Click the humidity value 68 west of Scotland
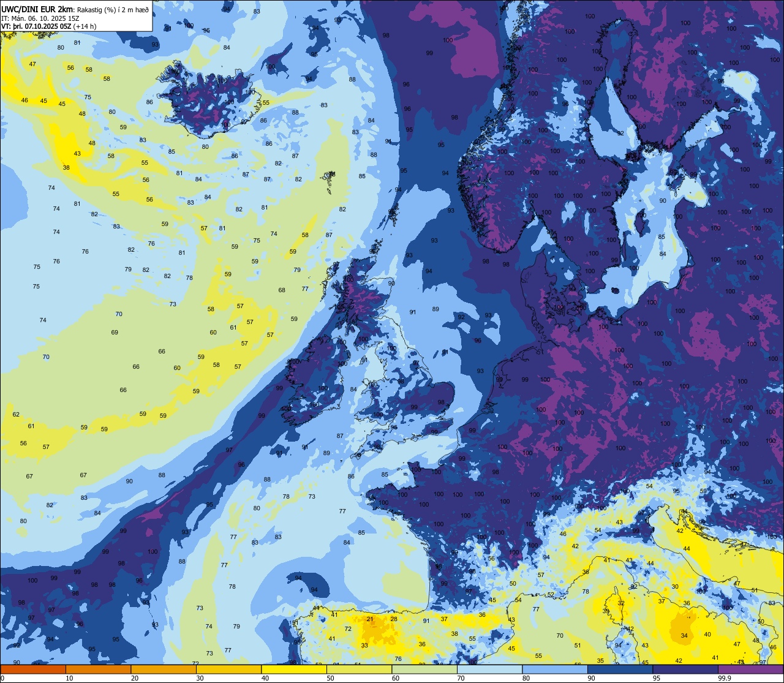The height and width of the screenshot is (683, 784). [x=282, y=290]
